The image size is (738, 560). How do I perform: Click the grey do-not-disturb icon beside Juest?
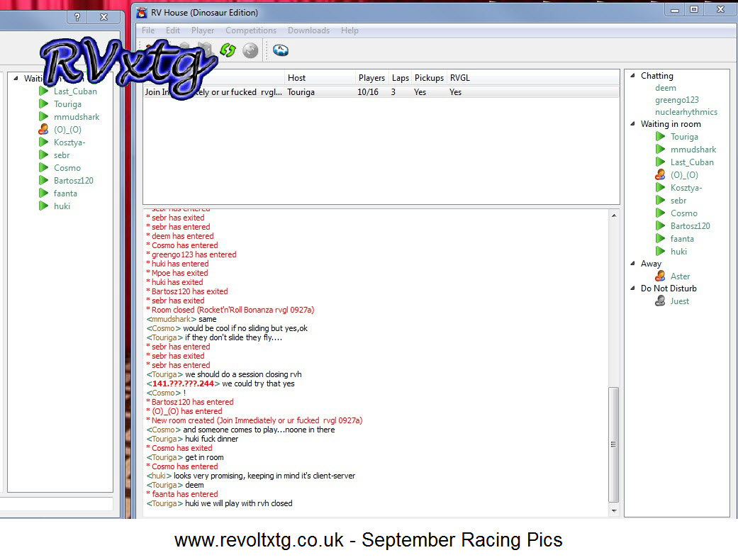pos(661,301)
